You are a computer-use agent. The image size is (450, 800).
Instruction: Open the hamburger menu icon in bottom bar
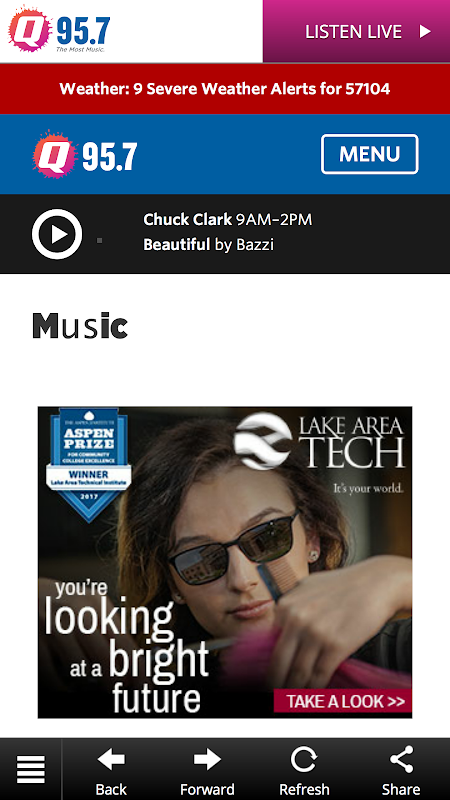click(31, 769)
